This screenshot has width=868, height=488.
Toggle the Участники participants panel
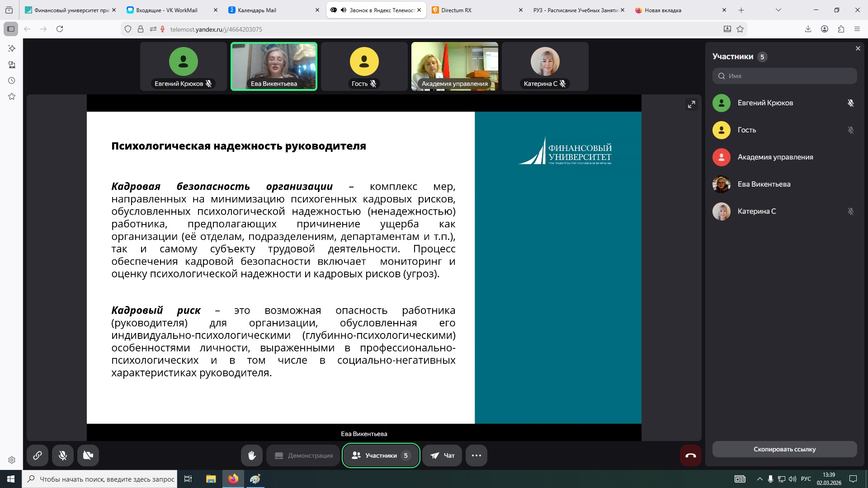381,455
